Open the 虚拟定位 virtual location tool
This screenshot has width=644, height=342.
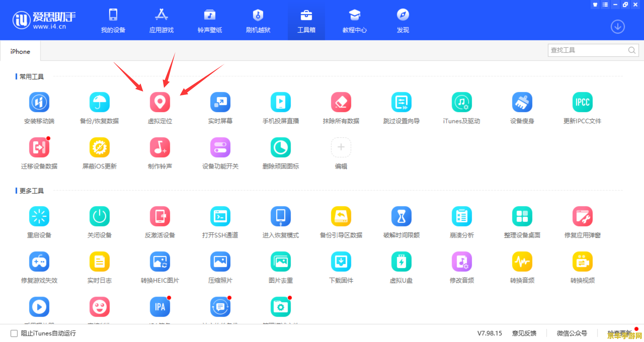[x=160, y=102]
